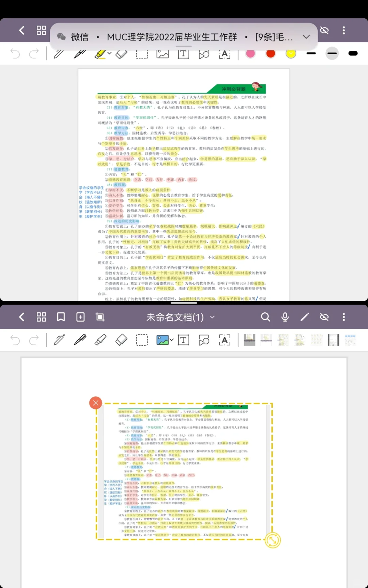Open more options menu in bottom window

point(343,317)
